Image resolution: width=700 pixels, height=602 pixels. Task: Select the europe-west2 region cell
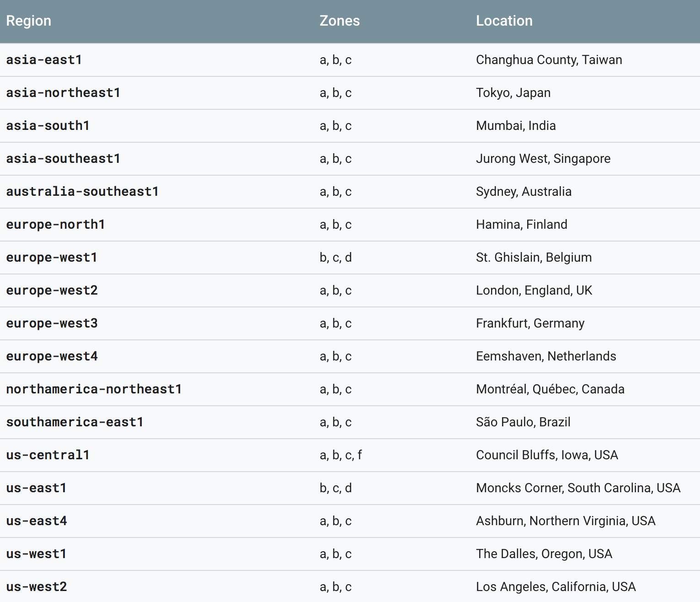pos(52,290)
